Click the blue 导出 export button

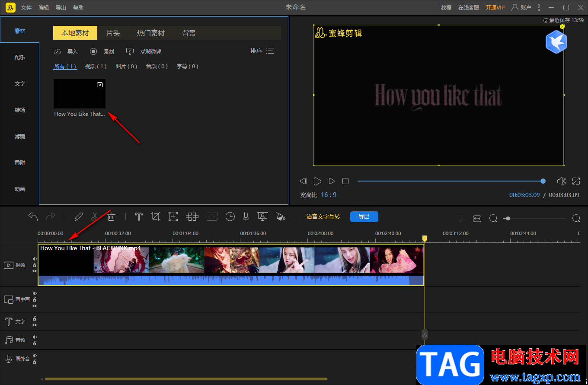click(x=364, y=216)
